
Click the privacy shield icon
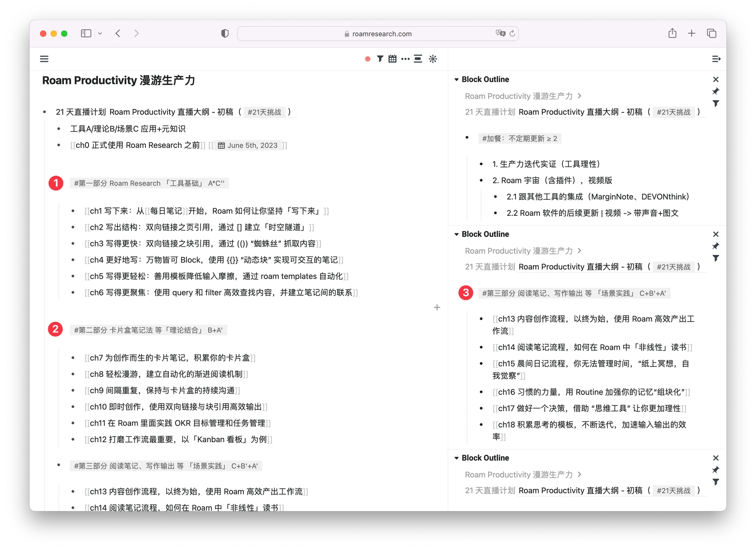click(225, 33)
